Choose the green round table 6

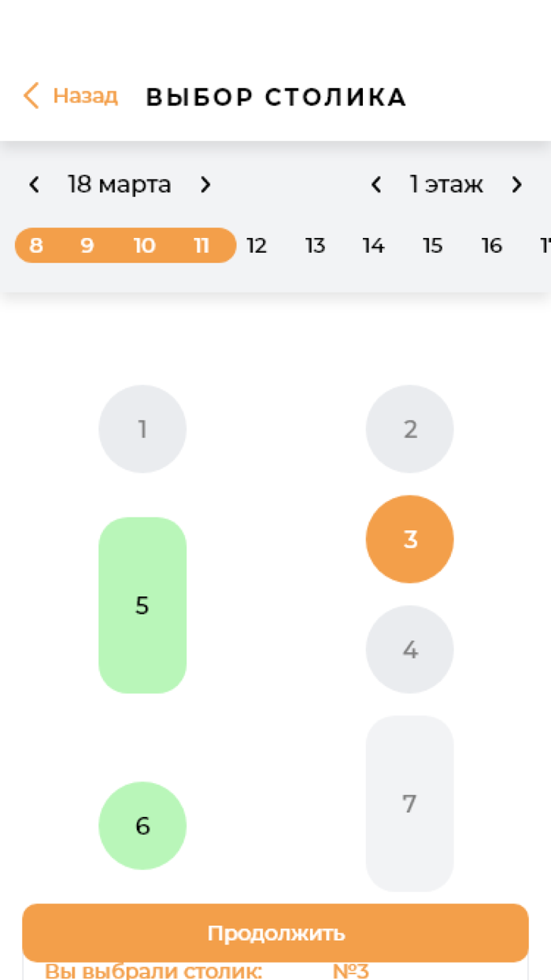point(142,826)
